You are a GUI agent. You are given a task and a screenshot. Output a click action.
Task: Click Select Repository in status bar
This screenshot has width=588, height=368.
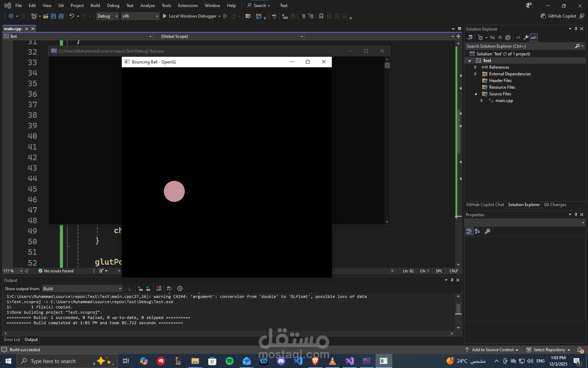(x=548, y=350)
